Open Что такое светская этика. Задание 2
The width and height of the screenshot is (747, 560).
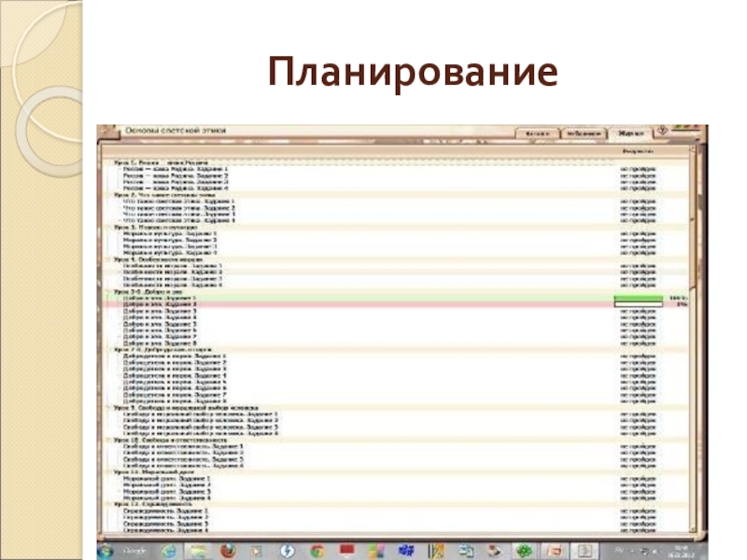(178, 208)
